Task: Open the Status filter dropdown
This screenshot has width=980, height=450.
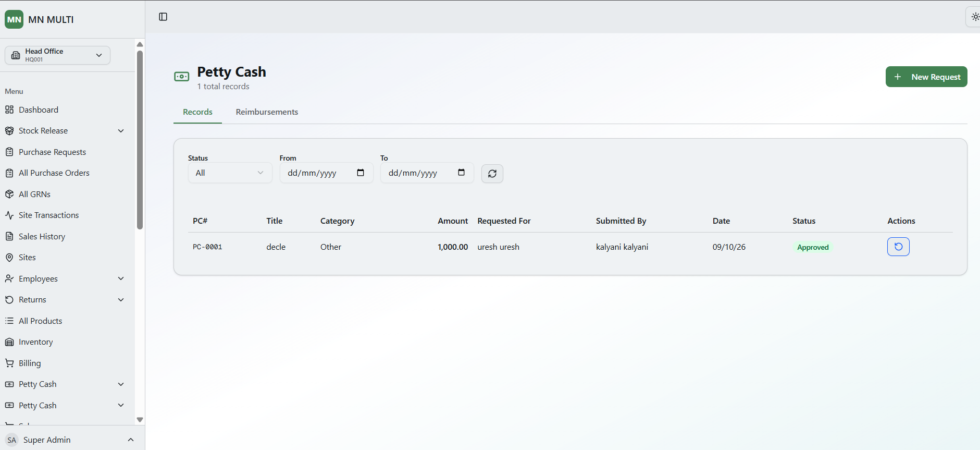Action: coord(230,173)
